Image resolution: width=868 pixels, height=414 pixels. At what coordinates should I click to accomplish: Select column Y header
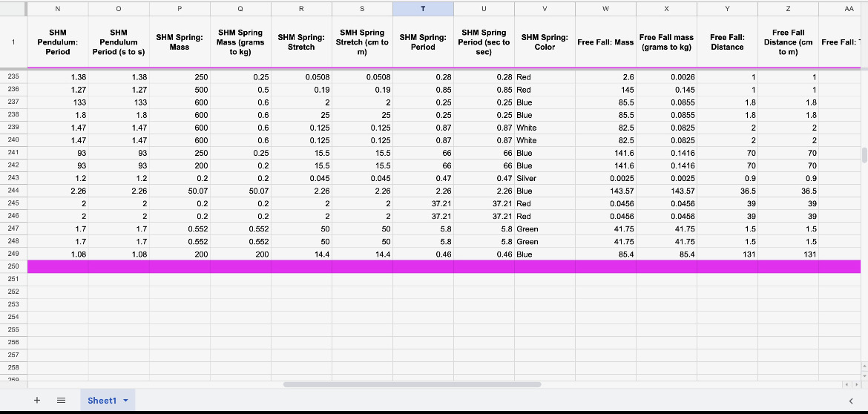[x=728, y=9]
